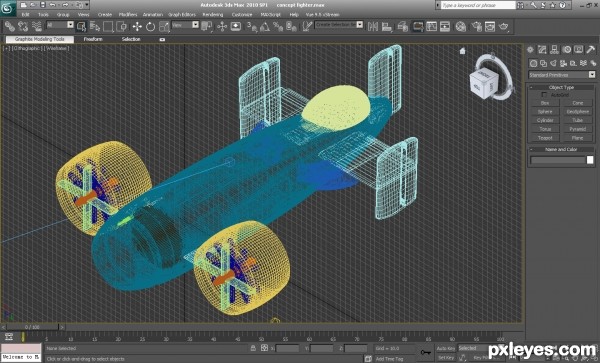Open the Modifiers menu
This screenshot has width=600, height=363.
[128, 15]
